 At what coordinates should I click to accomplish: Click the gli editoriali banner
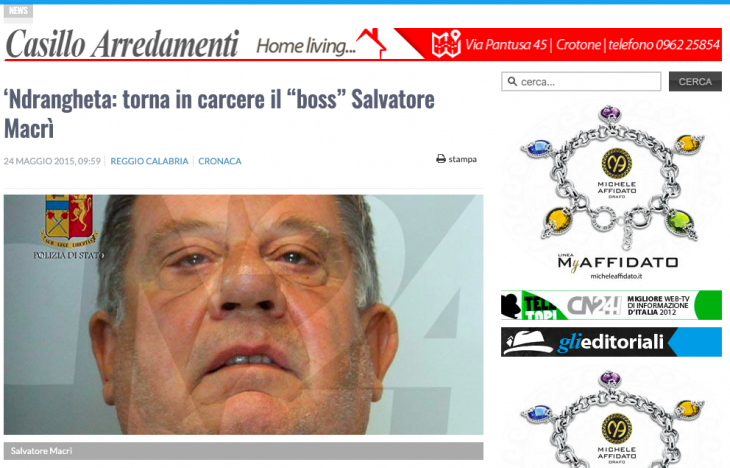(611, 342)
